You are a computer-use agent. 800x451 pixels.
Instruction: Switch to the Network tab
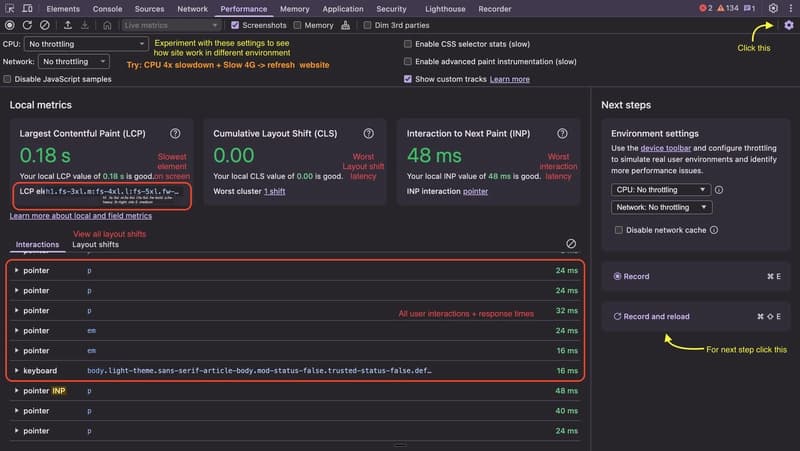click(x=192, y=9)
